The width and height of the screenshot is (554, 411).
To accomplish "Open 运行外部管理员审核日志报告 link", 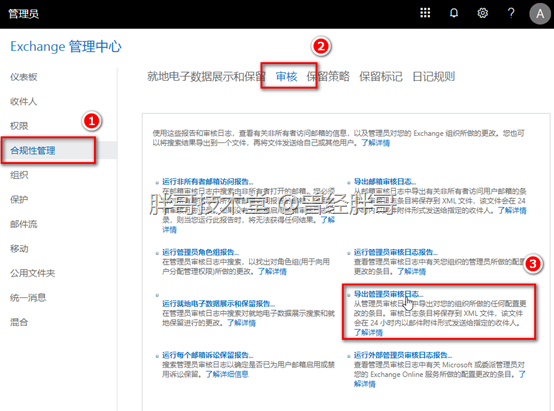I will 403,355.
